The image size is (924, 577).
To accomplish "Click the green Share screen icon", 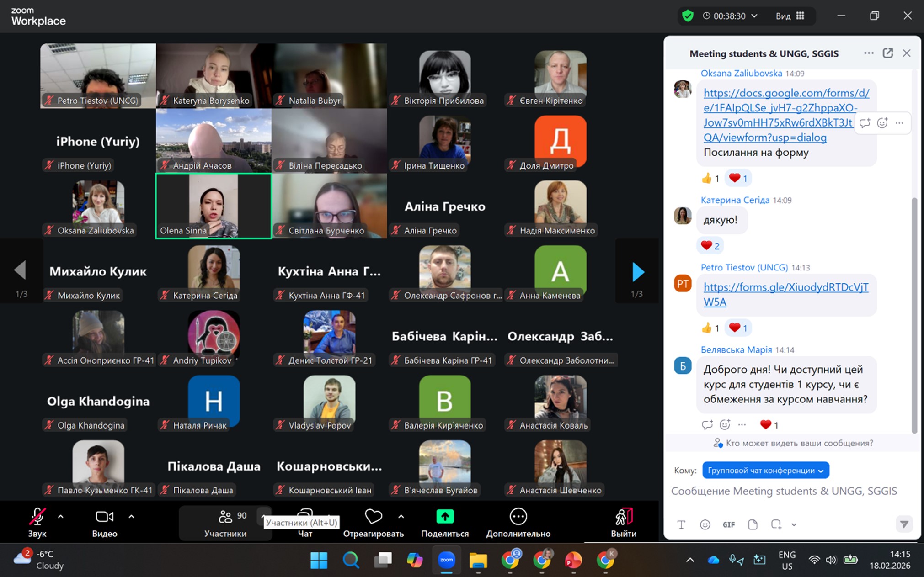I will pyautogui.click(x=444, y=517).
